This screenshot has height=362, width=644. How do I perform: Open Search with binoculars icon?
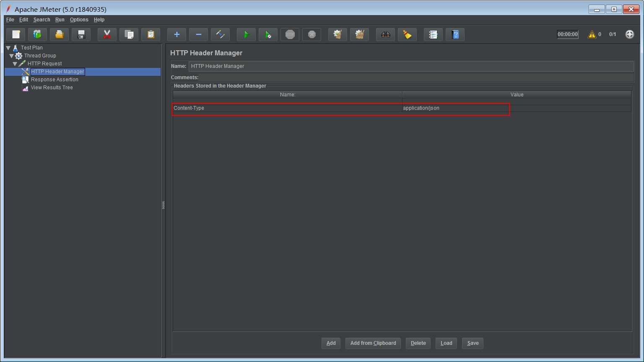(x=386, y=34)
